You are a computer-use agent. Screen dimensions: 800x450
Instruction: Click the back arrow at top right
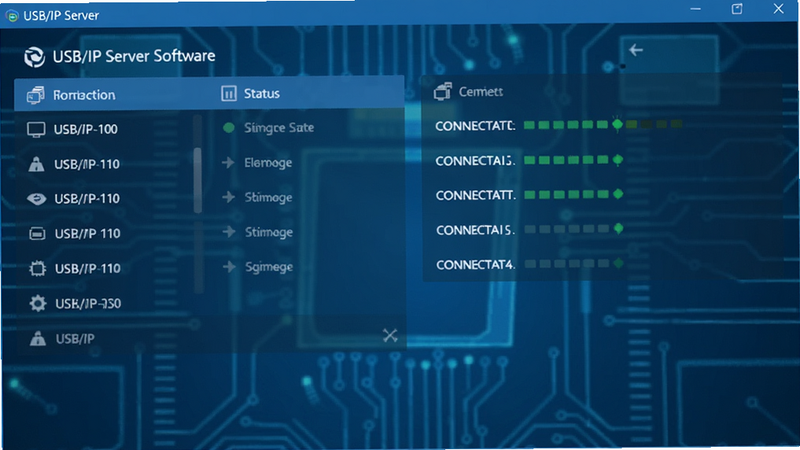[x=636, y=50]
